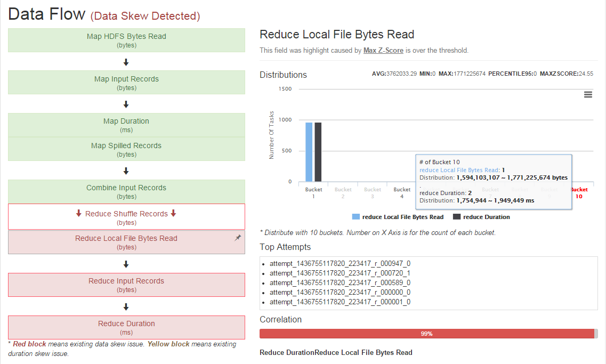Select the Map Spilled Records block
The image size is (606, 364).
pyautogui.click(x=126, y=149)
